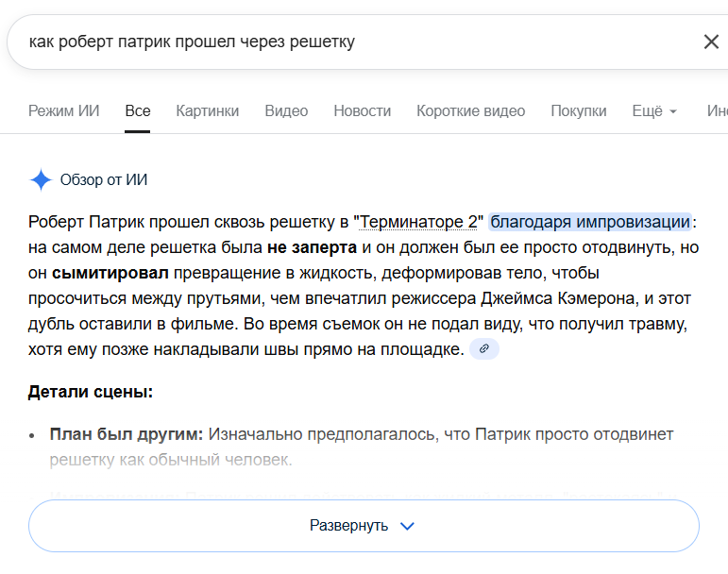Click the AI overview sparkle icon
The image size is (728, 574).
pyautogui.click(x=41, y=180)
